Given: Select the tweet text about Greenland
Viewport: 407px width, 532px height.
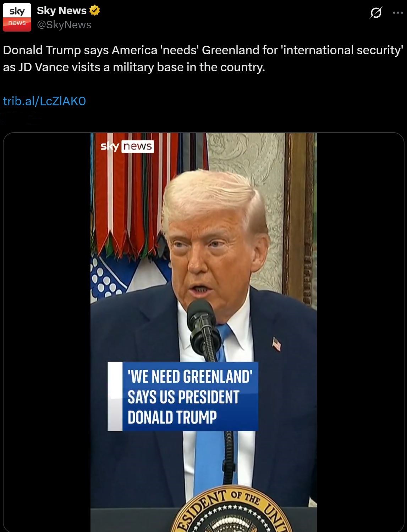Looking at the screenshot, I should pyautogui.click(x=203, y=58).
